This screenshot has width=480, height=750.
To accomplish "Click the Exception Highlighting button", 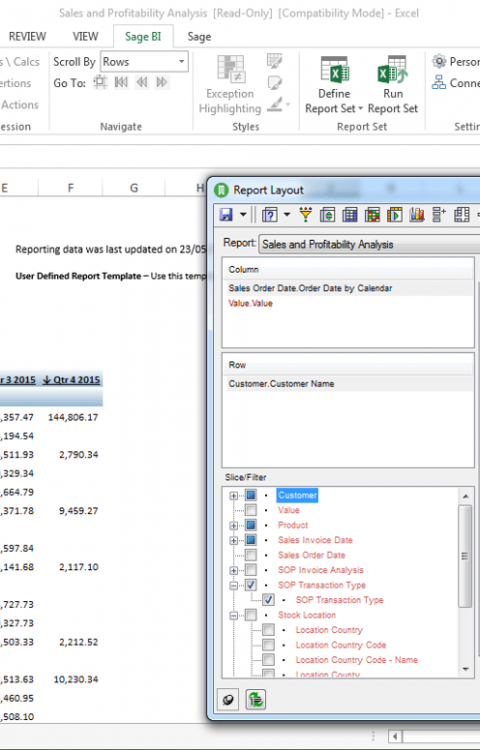I will pos(230,85).
